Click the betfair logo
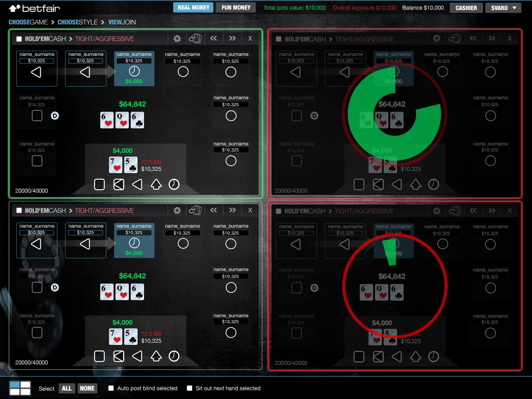The image size is (532, 399). tap(34, 8)
